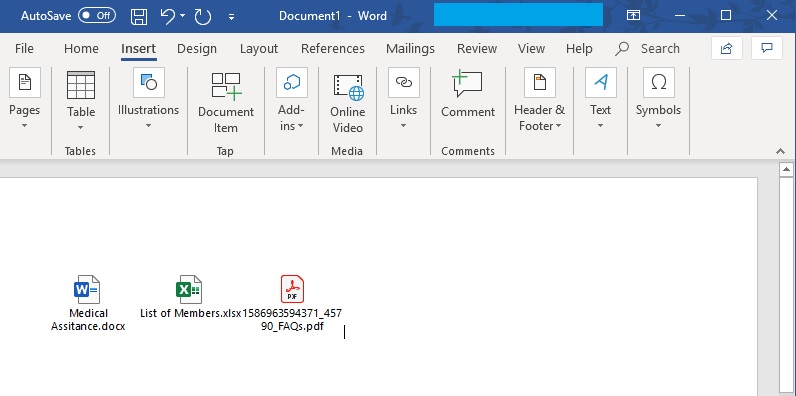This screenshot has width=796, height=396.
Task: Select the Insert tab
Action: [x=138, y=49]
